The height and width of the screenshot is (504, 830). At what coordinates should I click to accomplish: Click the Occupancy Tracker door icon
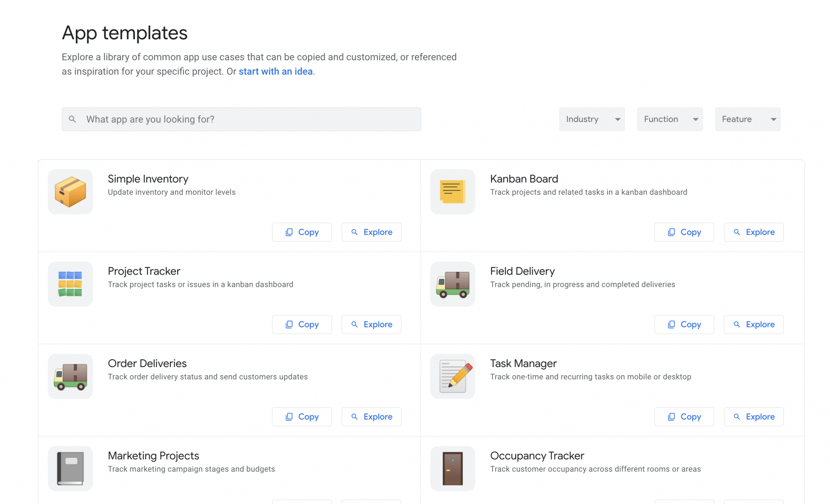pos(452,468)
